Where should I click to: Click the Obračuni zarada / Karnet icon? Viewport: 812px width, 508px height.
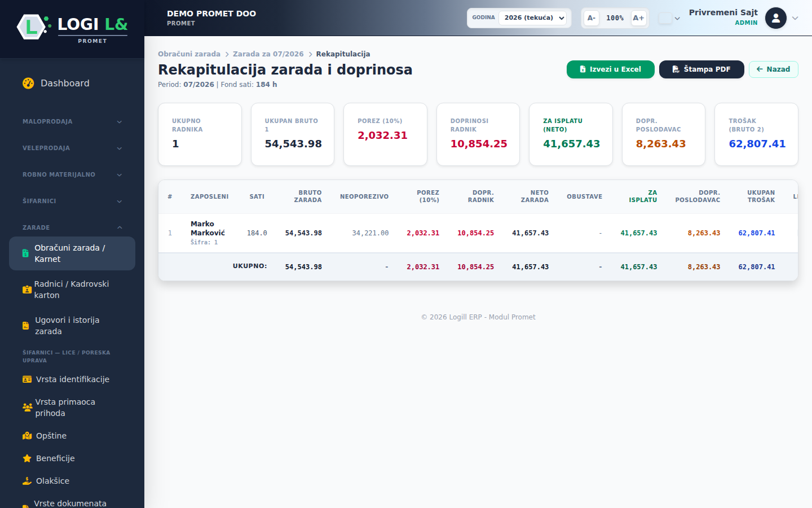[x=25, y=253]
